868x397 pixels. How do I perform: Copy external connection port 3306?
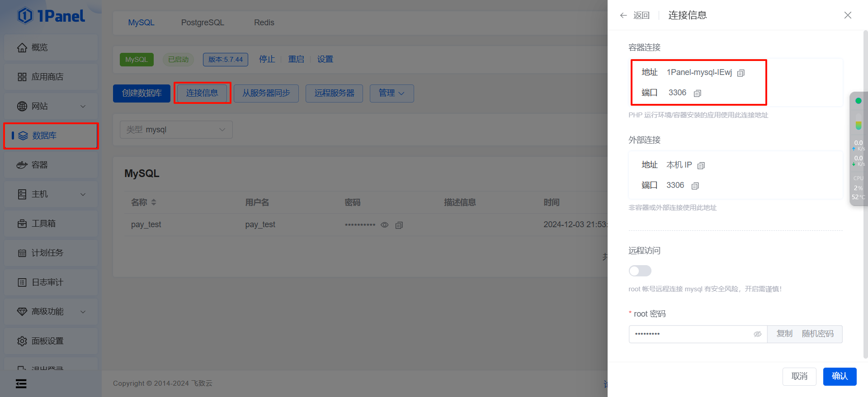point(695,186)
